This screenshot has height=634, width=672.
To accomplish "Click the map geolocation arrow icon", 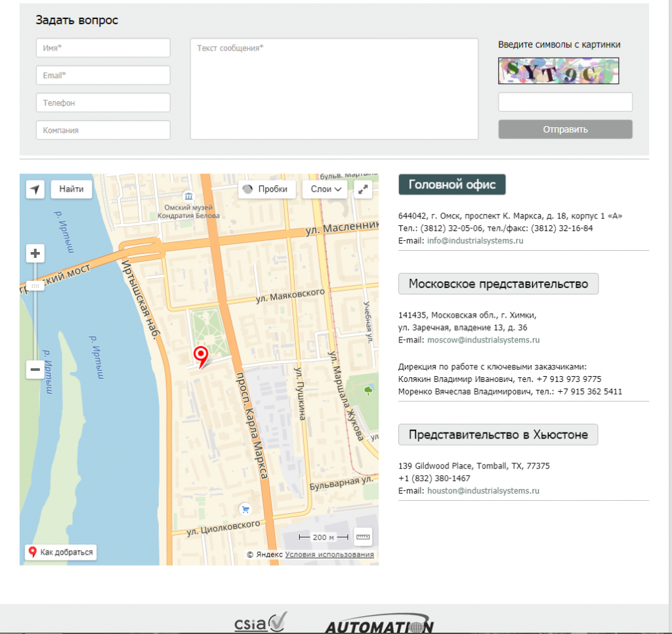I will pos(35,190).
